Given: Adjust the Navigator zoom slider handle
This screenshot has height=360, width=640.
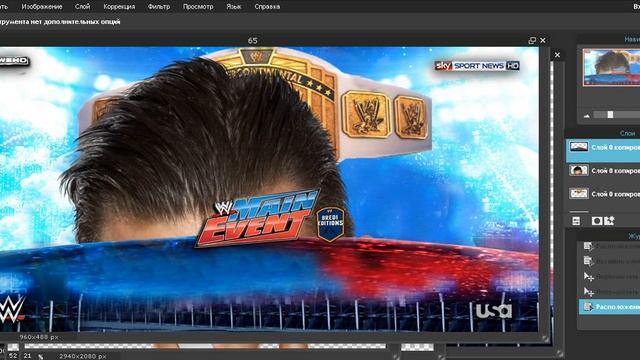Looking at the screenshot, I should pyautogui.click(x=610, y=115).
